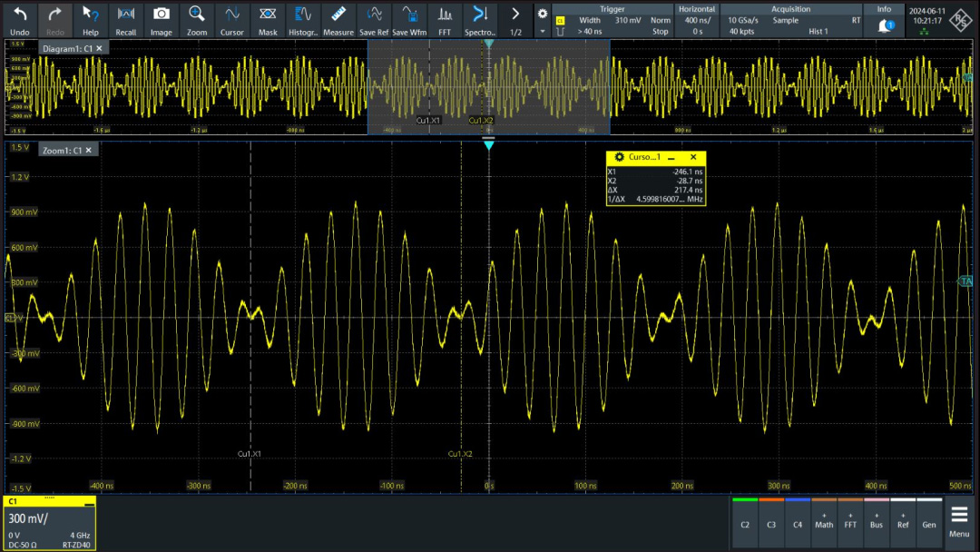Click the 10 GSa/s sample rate value

click(742, 20)
